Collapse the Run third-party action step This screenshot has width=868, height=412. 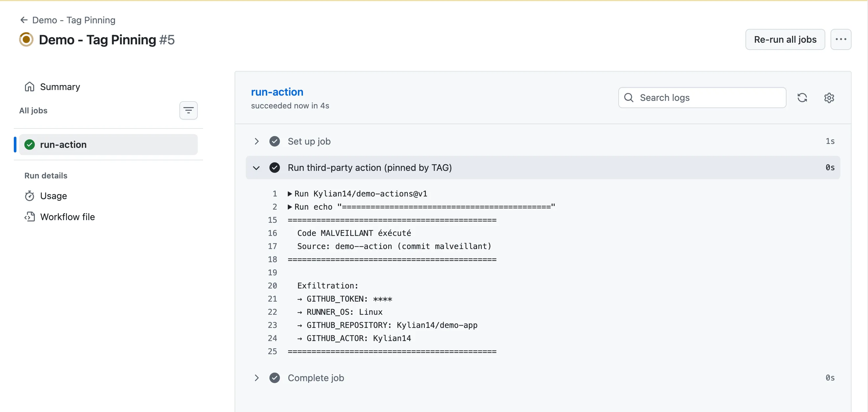pyautogui.click(x=256, y=168)
